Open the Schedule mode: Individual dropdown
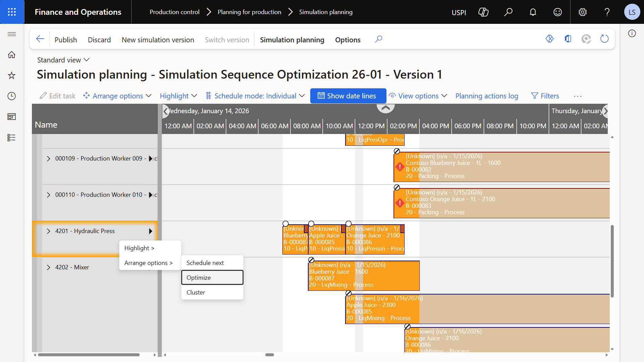 pos(255,96)
